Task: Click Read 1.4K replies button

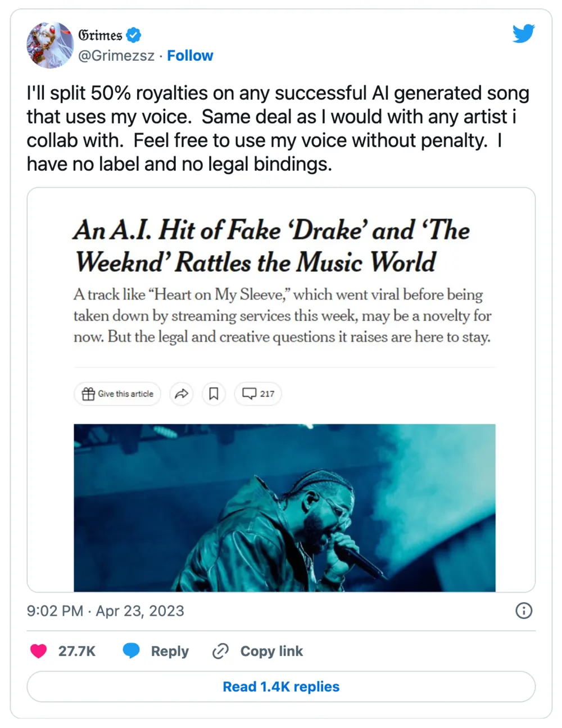Action: [x=281, y=686]
